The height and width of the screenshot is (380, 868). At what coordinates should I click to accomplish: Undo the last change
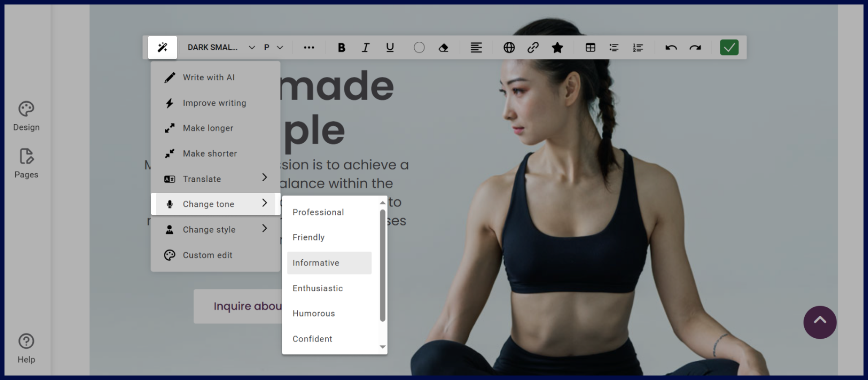[x=671, y=47]
